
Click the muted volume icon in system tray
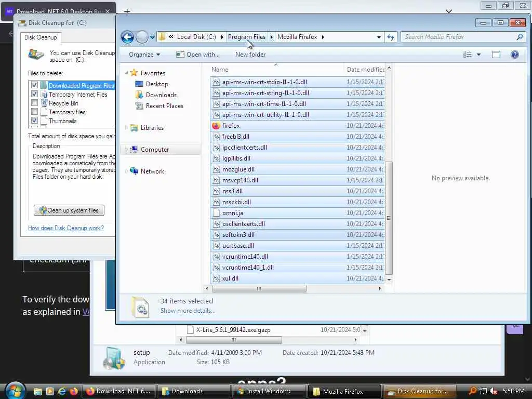[494, 391]
